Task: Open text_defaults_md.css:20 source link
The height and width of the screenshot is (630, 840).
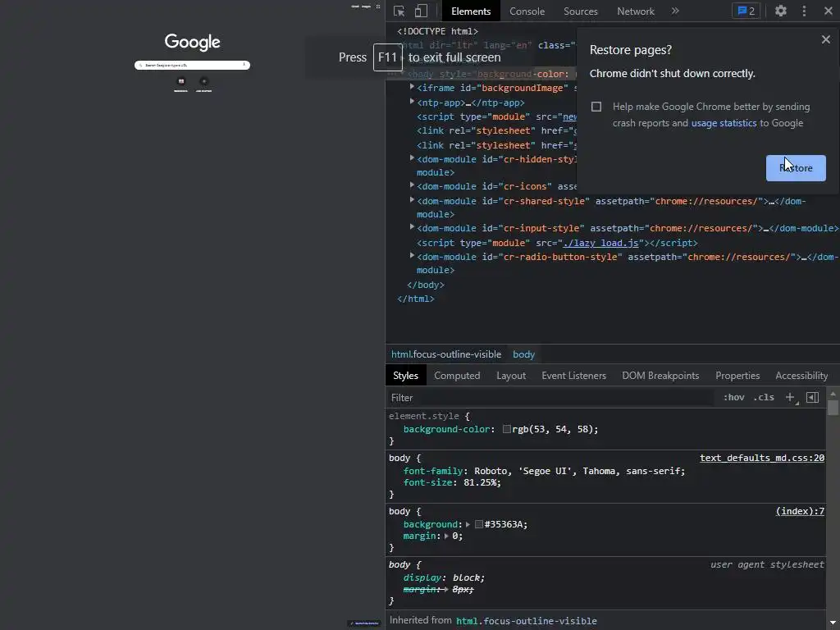Action: (762, 458)
